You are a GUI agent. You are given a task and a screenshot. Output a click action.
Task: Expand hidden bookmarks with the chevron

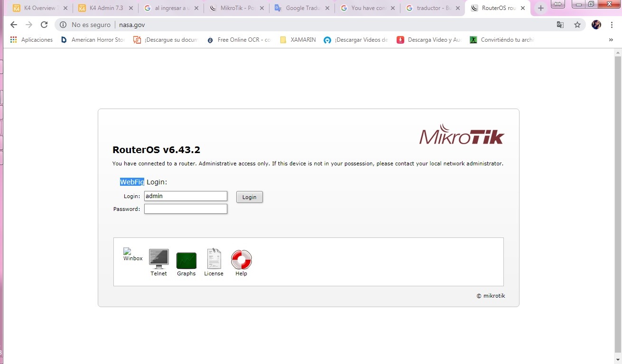pyautogui.click(x=611, y=40)
